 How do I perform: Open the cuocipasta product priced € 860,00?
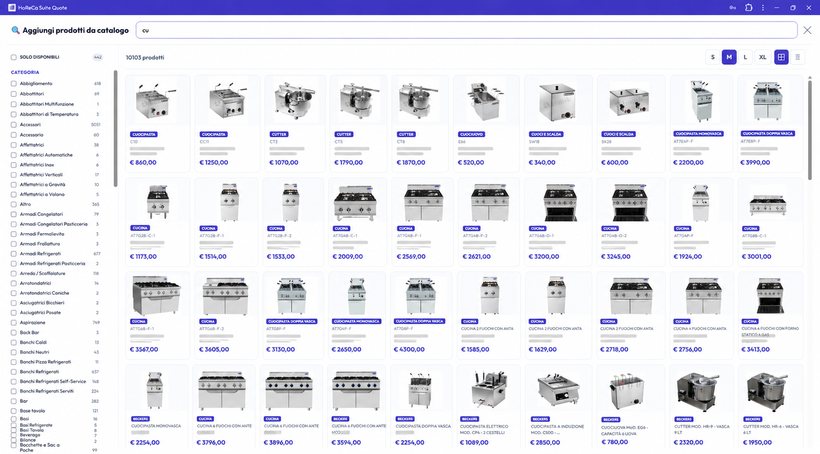click(157, 123)
